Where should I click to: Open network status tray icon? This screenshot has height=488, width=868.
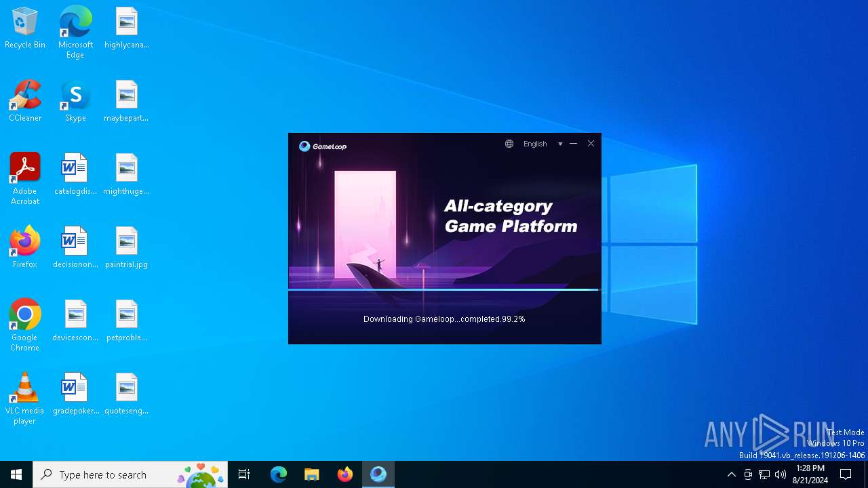click(764, 474)
